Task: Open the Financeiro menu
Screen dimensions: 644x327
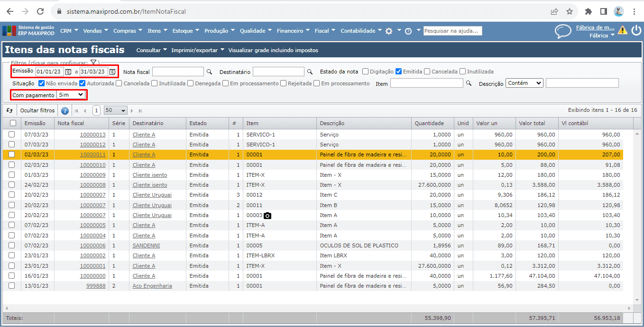Action: [293, 31]
